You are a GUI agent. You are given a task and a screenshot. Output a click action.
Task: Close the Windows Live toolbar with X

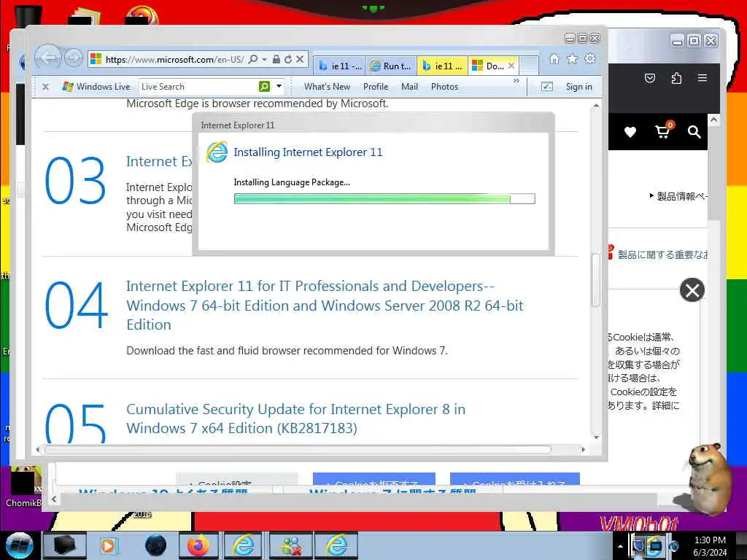(46, 87)
